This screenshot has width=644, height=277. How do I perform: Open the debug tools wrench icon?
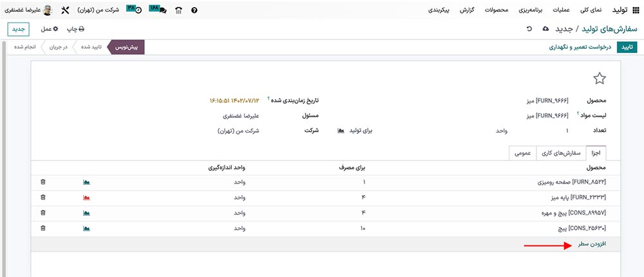click(65, 10)
